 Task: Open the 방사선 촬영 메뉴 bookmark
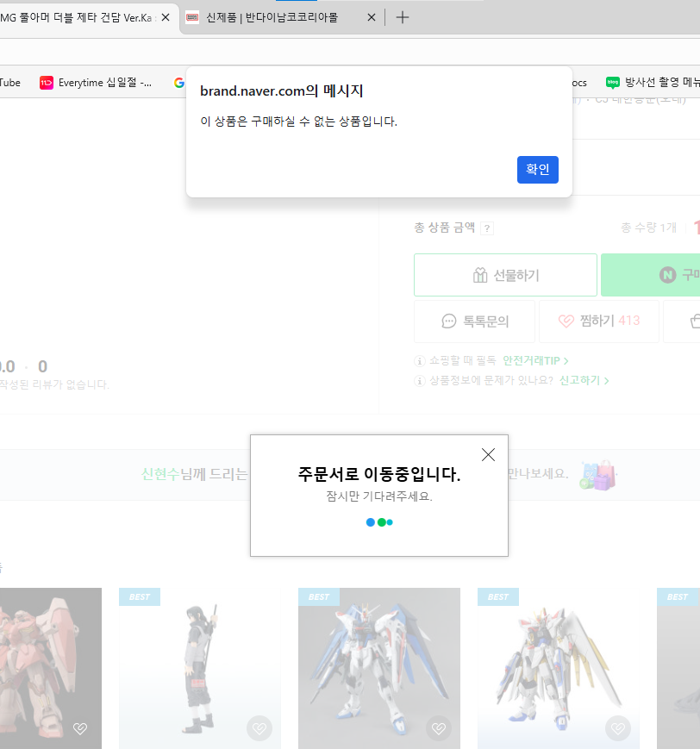(652, 83)
